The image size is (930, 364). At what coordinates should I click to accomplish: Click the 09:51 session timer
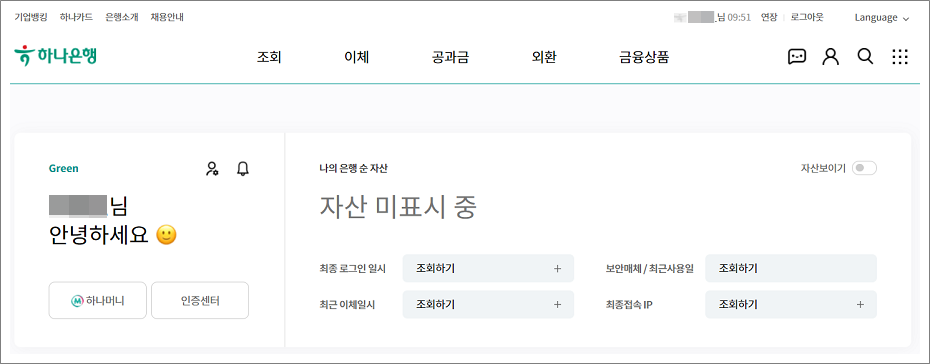(739, 17)
